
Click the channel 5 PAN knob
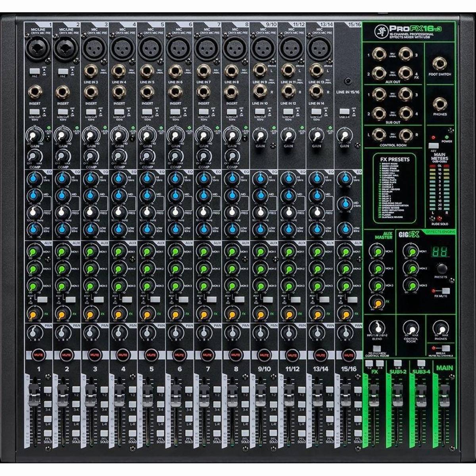coord(147,332)
